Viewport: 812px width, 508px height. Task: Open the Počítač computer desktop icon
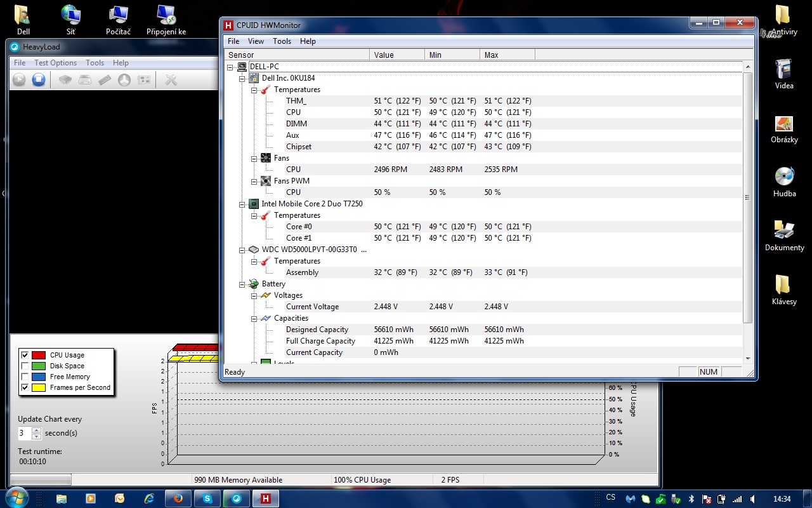point(118,19)
